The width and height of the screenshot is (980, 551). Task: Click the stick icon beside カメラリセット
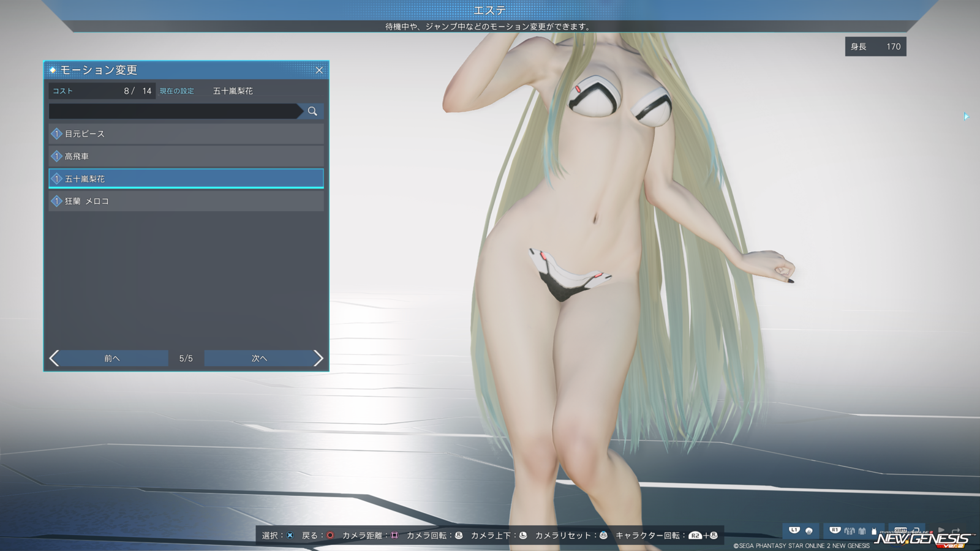(603, 535)
